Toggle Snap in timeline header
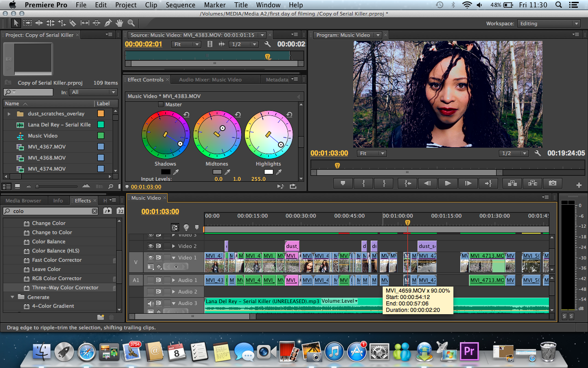The width and height of the screenshot is (588, 368). click(175, 227)
